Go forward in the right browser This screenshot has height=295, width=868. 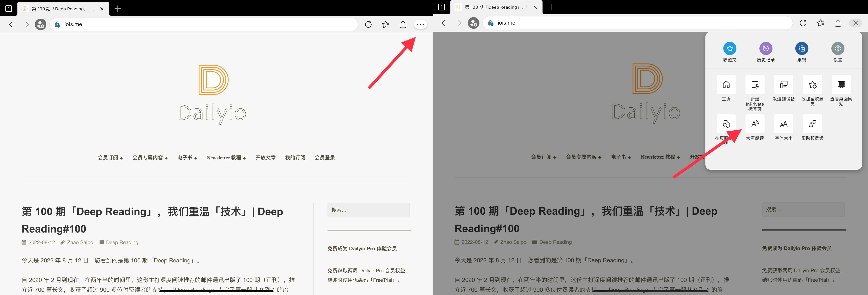pyautogui.click(x=460, y=23)
